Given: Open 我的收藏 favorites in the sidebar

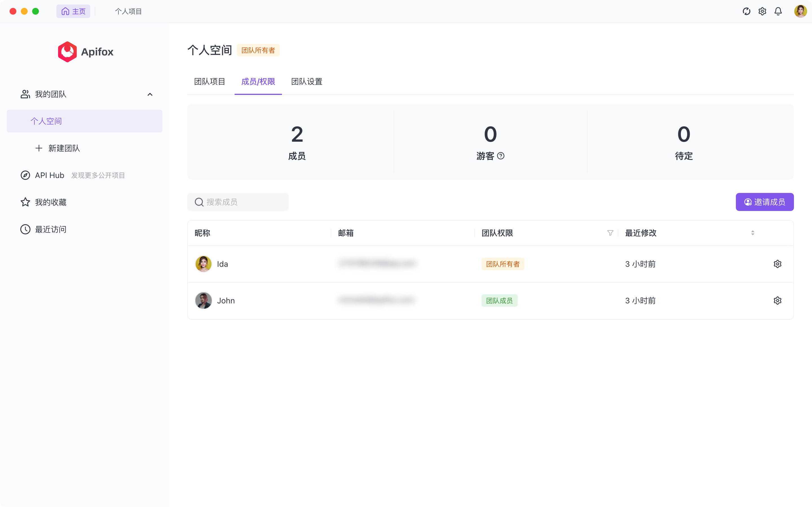Looking at the screenshot, I should [x=50, y=202].
